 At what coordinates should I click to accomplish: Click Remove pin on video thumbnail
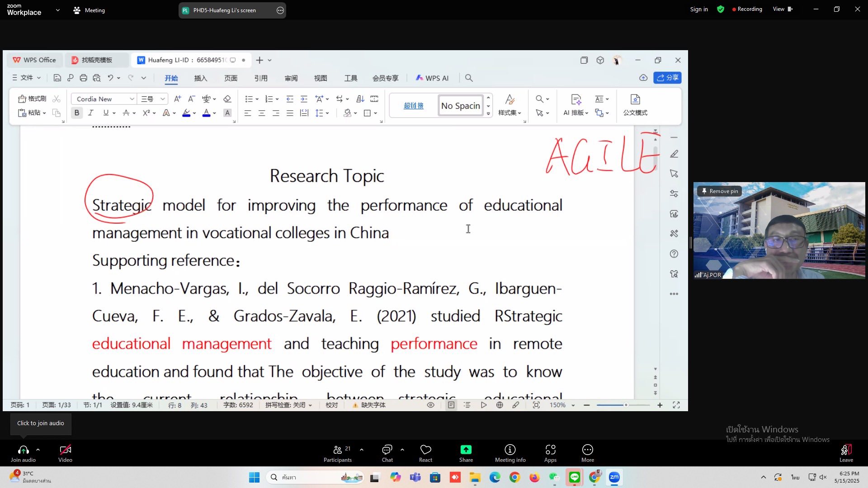719,191
